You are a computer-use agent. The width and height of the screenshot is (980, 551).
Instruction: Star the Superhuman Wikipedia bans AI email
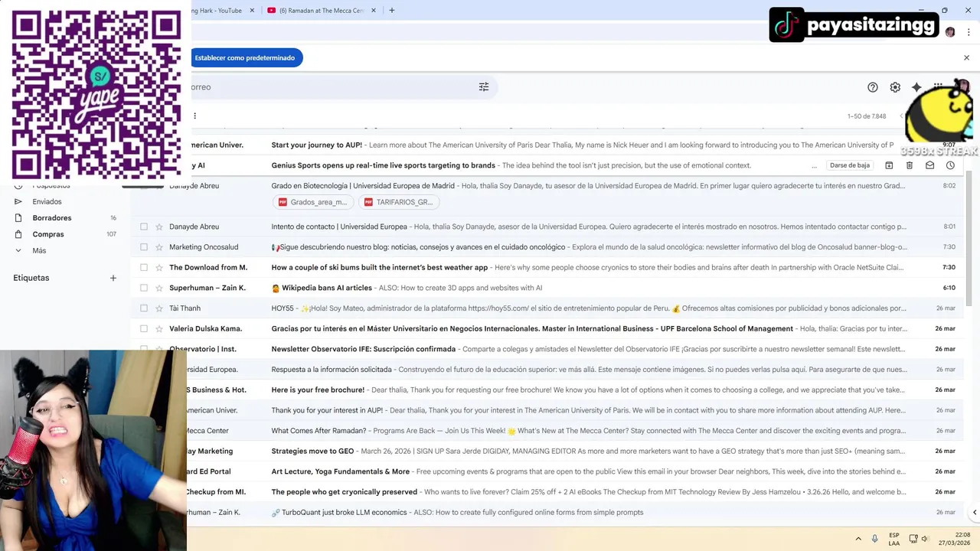click(x=159, y=288)
